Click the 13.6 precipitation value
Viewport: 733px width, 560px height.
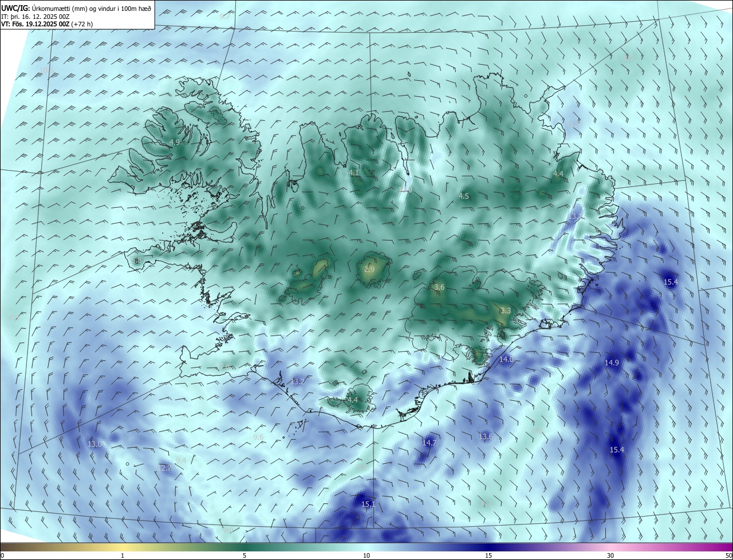click(486, 436)
